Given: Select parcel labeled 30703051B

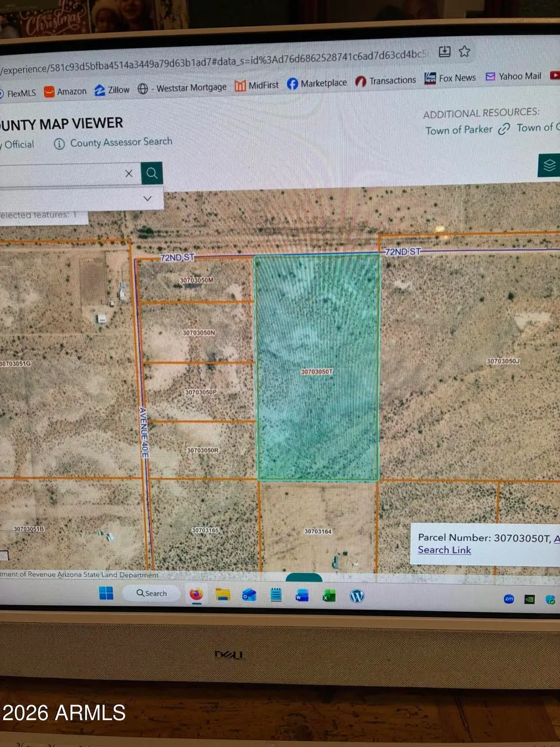Looking at the screenshot, I should click(x=29, y=529).
